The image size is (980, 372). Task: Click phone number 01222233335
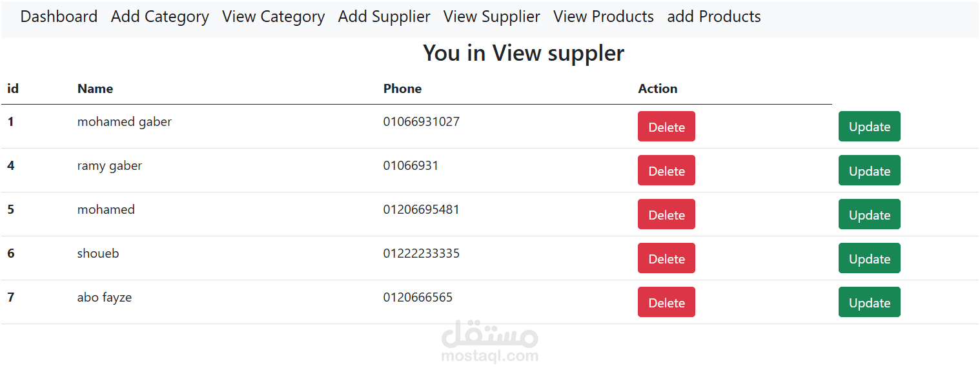(x=421, y=253)
